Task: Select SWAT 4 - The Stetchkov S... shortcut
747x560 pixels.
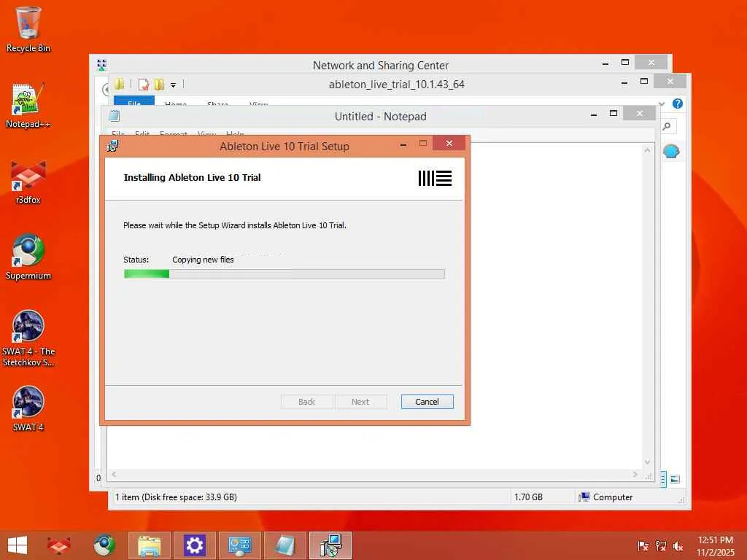Action: pos(28,338)
